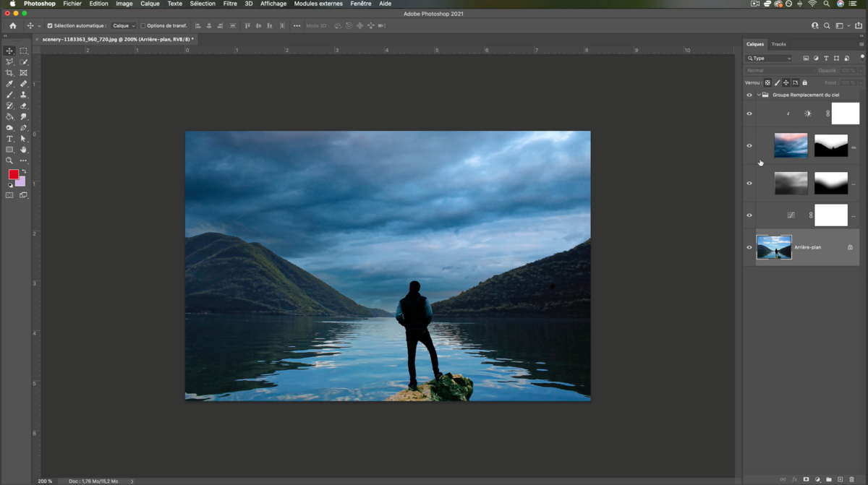Change the screen mode
The height and width of the screenshot is (485, 868).
pos(23,195)
